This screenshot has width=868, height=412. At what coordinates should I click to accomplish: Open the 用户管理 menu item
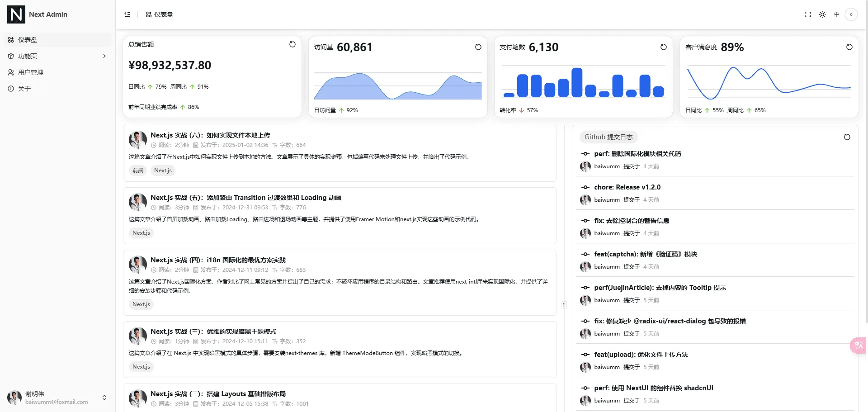click(x=57, y=72)
